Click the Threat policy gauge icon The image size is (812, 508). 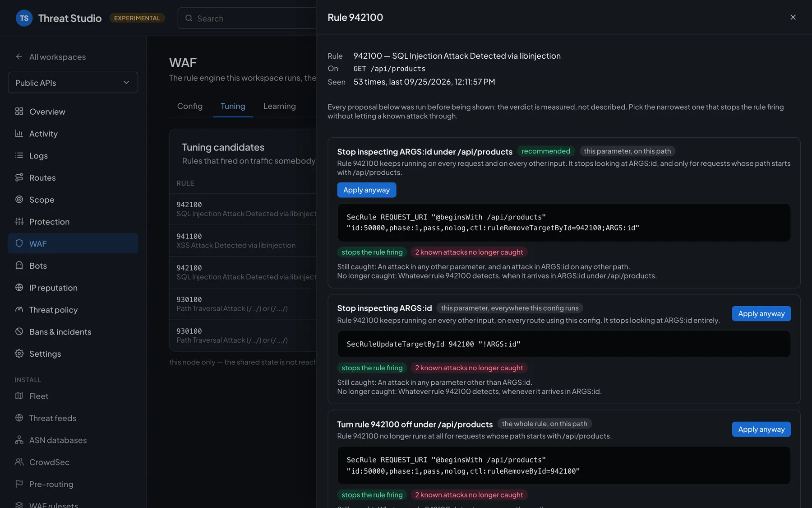(19, 310)
